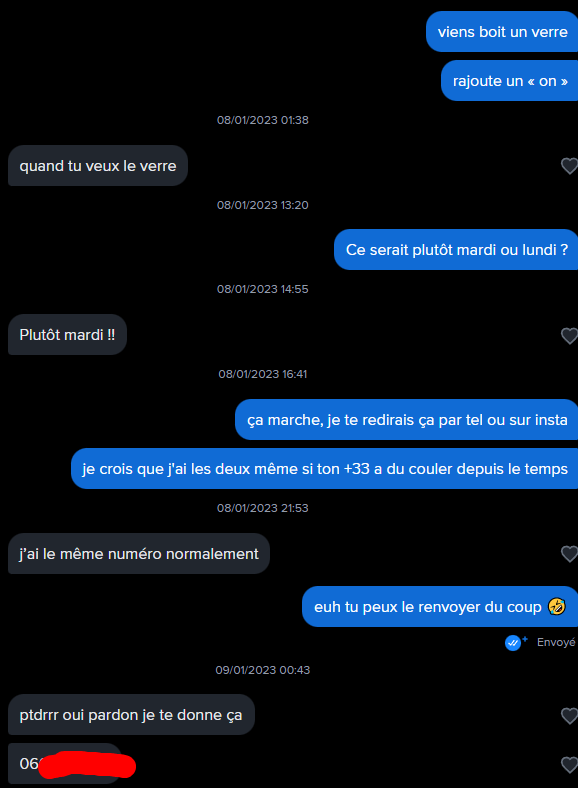Select the 'rajoute un « on »' message
The height and width of the screenshot is (788, 578).
(x=510, y=81)
